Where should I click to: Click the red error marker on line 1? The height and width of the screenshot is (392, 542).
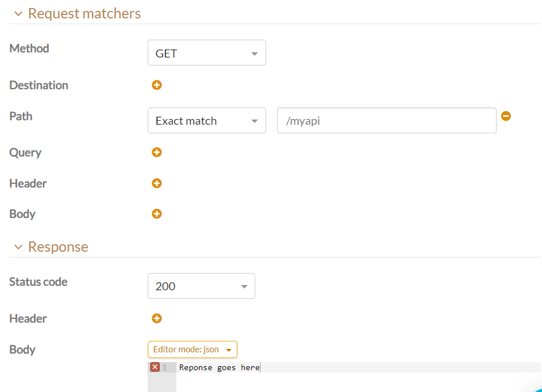155,367
